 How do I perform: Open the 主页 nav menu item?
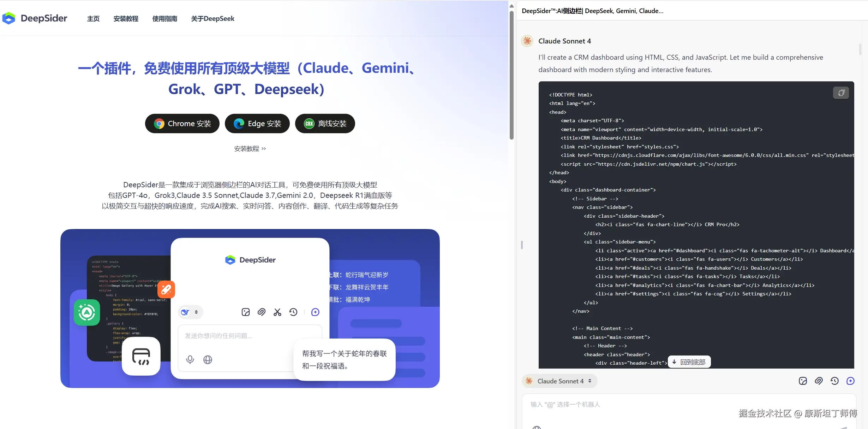coord(93,19)
